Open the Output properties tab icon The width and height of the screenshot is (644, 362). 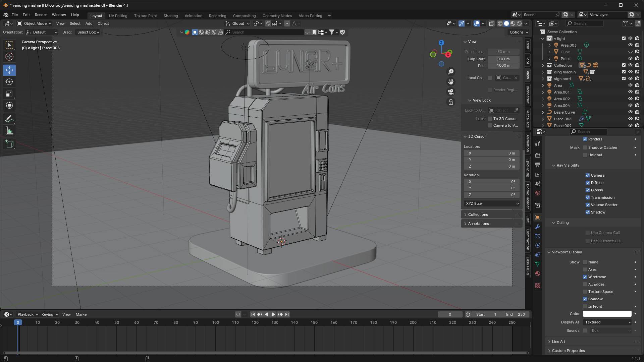pyautogui.click(x=538, y=165)
